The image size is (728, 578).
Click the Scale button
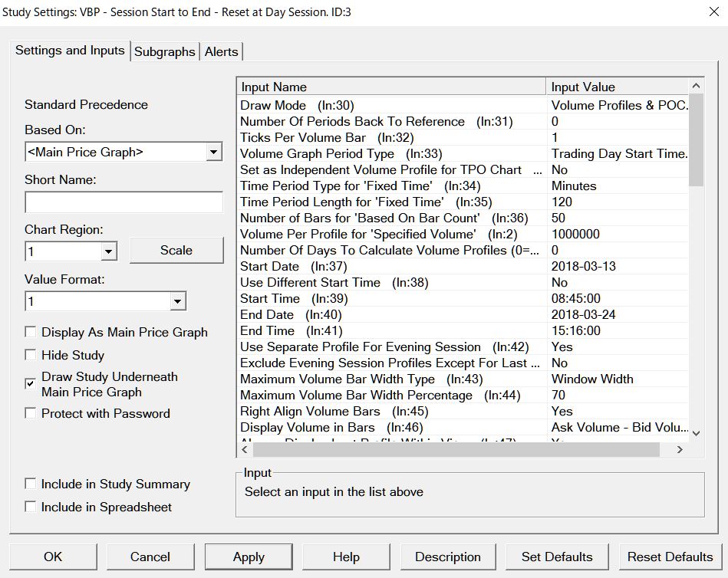176,251
